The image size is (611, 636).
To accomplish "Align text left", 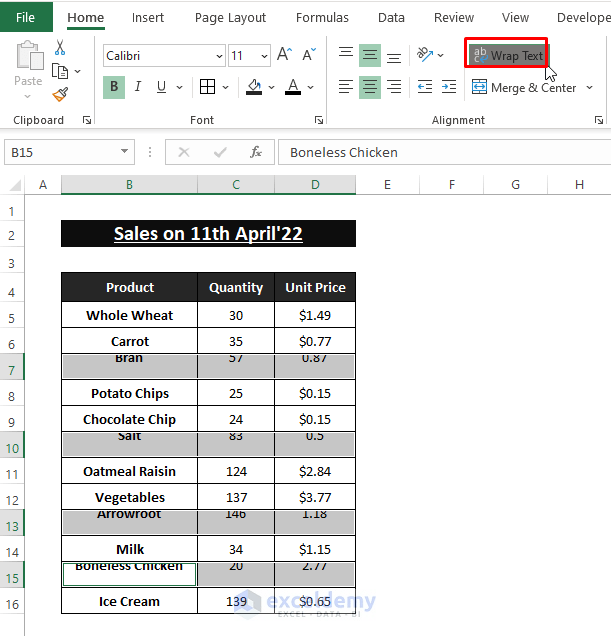I will coord(346,87).
